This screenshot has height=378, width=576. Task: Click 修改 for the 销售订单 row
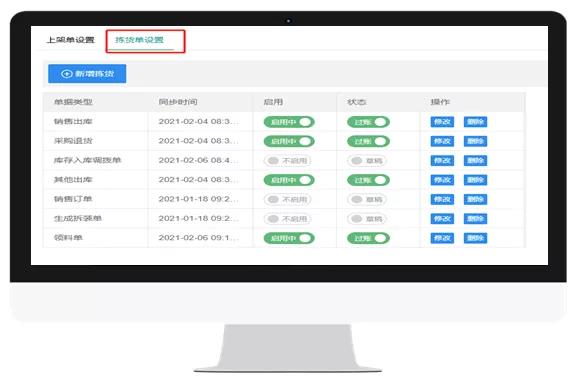coord(442,199)
